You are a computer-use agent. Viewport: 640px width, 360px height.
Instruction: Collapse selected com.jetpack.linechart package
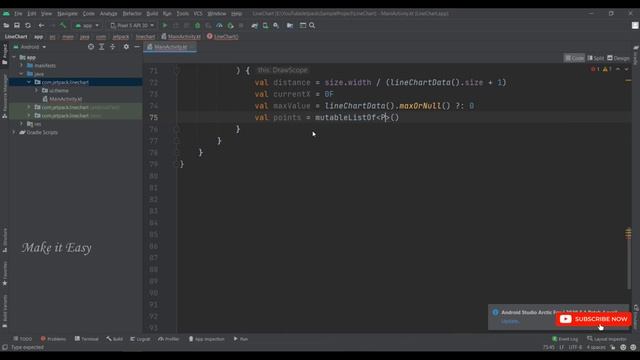pyautogui.click(x=29, y=82)
